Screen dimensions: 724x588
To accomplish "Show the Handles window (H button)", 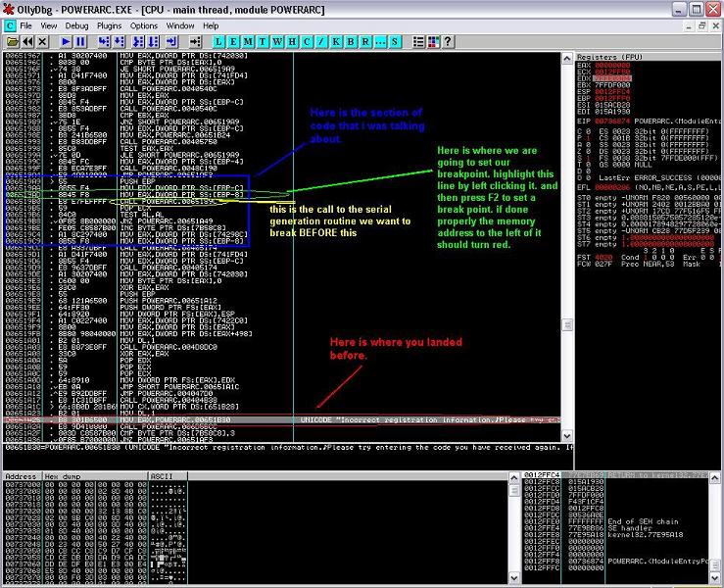I will click(x=292, y=42).
